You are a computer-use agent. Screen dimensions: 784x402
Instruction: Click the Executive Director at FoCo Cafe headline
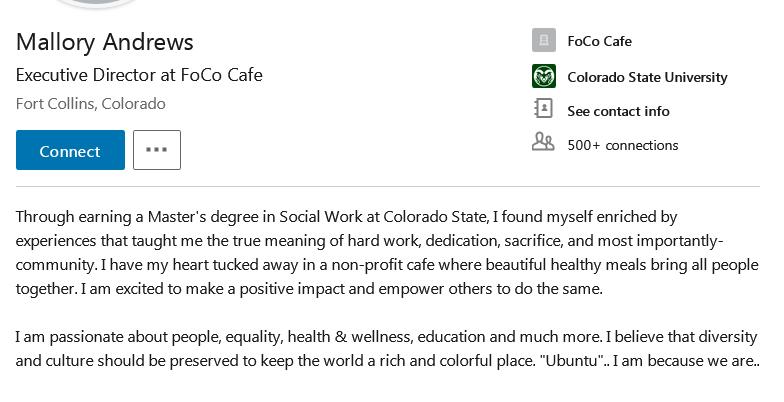[139, 75]
